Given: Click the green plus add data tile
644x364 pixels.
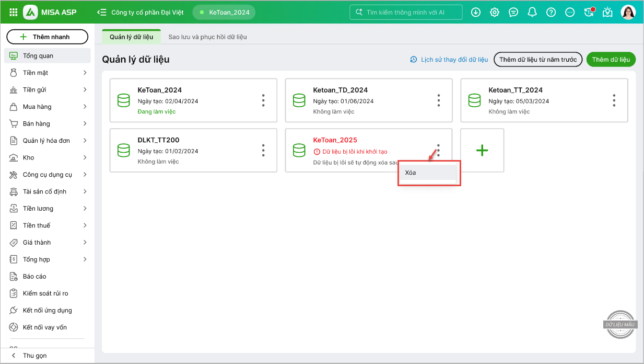Looking at the screenshot, I should (x=482, y=151).
